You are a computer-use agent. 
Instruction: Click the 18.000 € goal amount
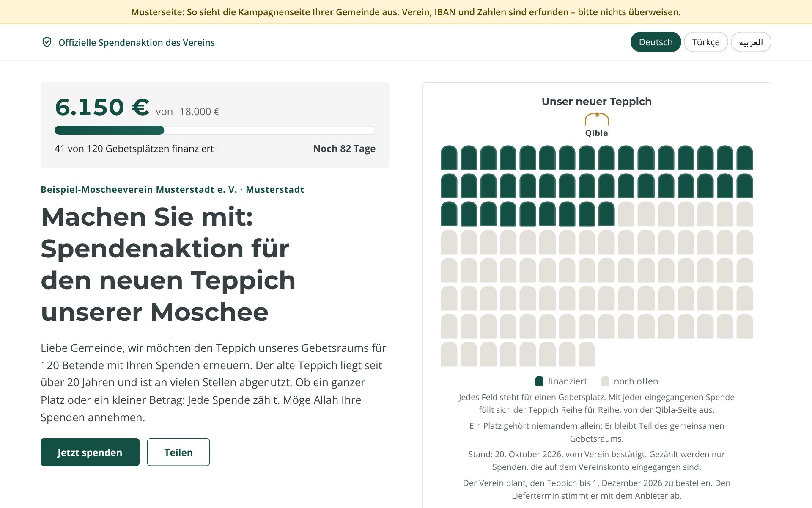200,112
